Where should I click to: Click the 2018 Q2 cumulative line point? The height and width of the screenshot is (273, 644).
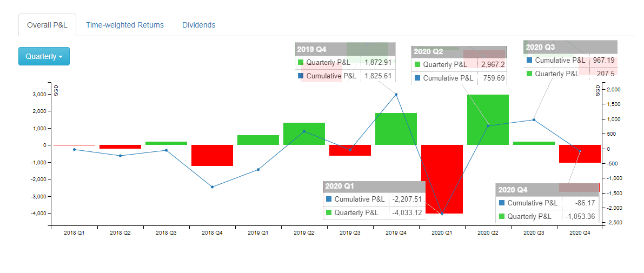click(x=121, y=156)
